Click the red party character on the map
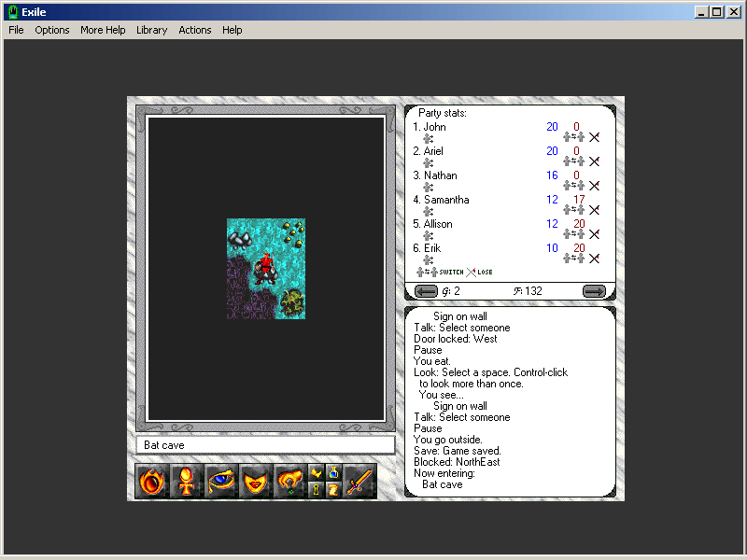This screenshot has width=747, height=560. point(265,269)
